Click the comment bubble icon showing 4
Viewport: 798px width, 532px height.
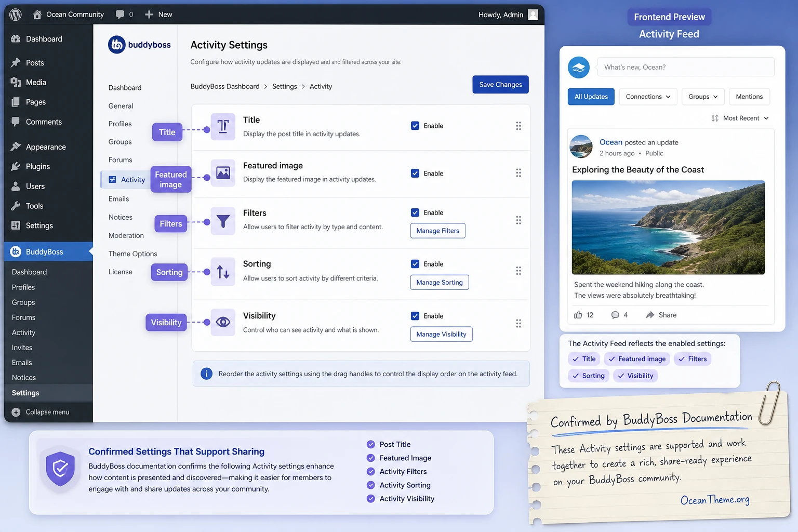point(615,315)
